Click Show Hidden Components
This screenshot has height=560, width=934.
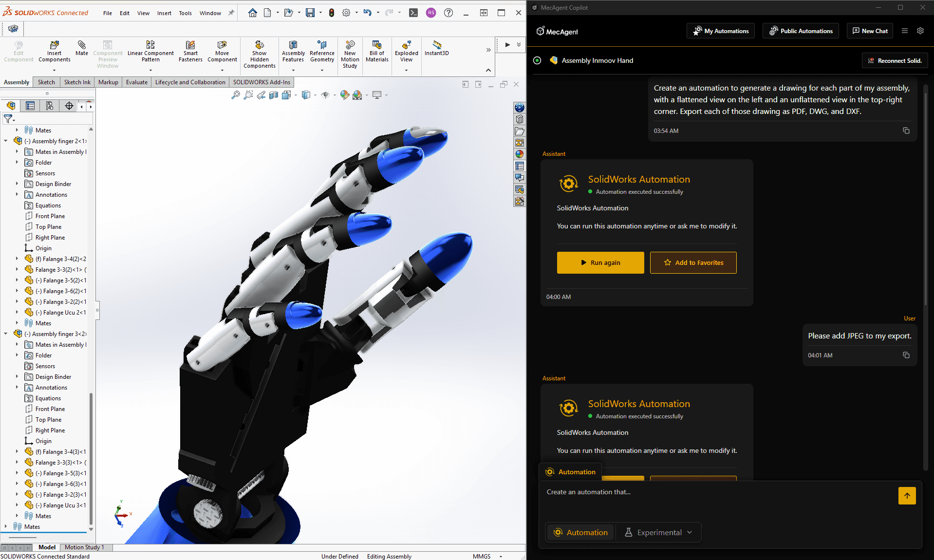(259, 54)
